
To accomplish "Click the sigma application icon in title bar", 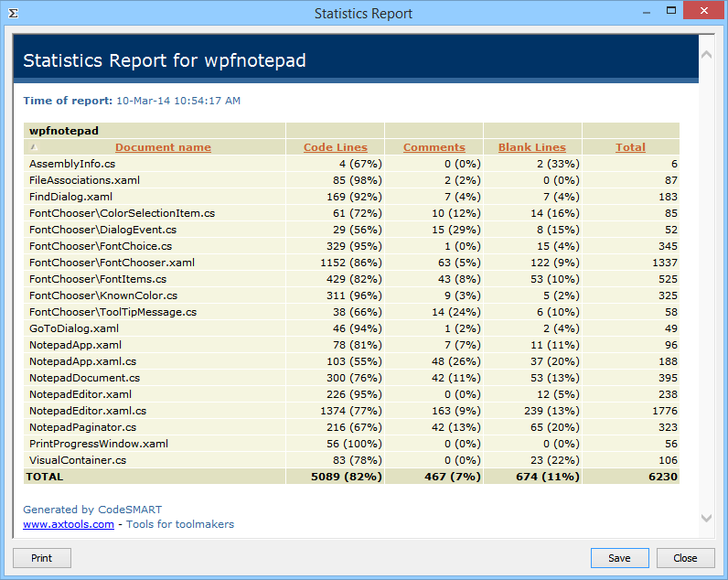I will (x=13, y=13).
